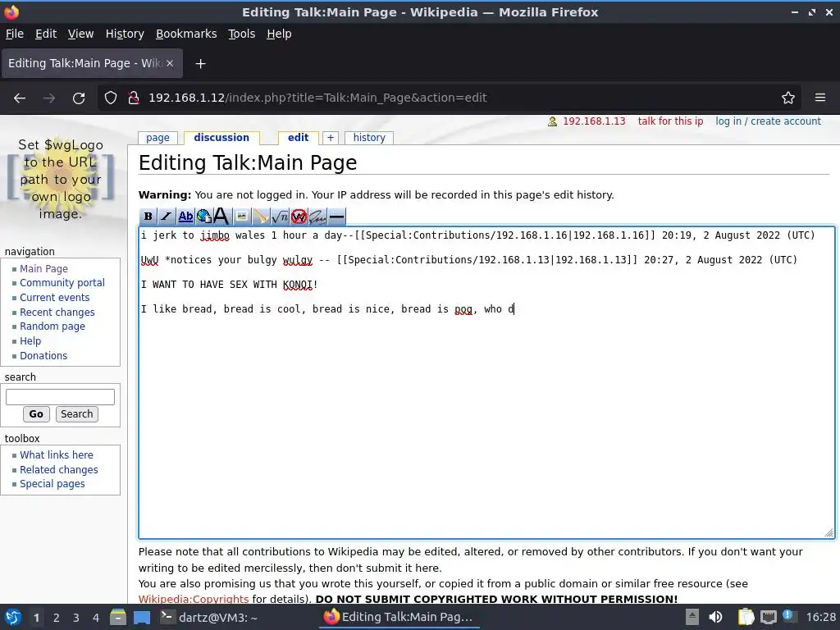Insert horizontal line from toolbar
Viewport: 840px width, 630px height.
tap(336, 217)
